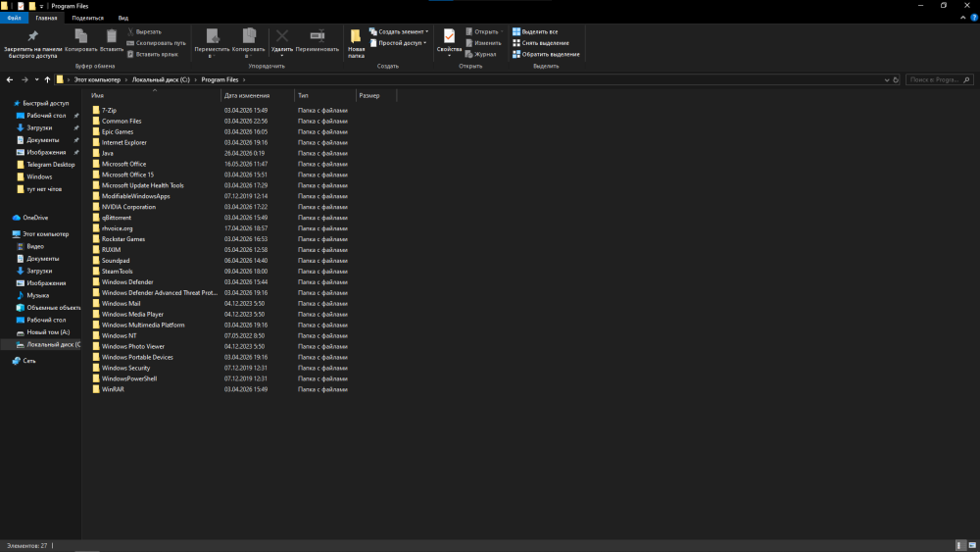
Task: Refresh the folder view
Action: (896, 79)
